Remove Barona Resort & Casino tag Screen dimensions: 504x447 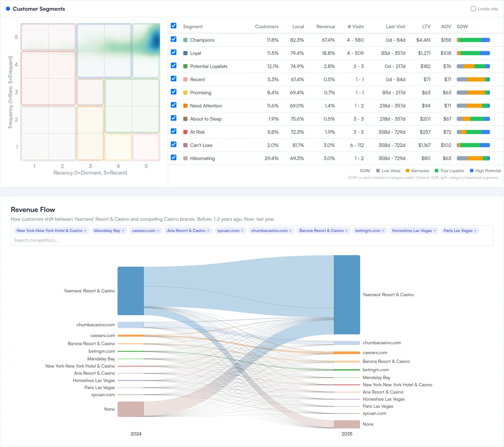point(346,231)
